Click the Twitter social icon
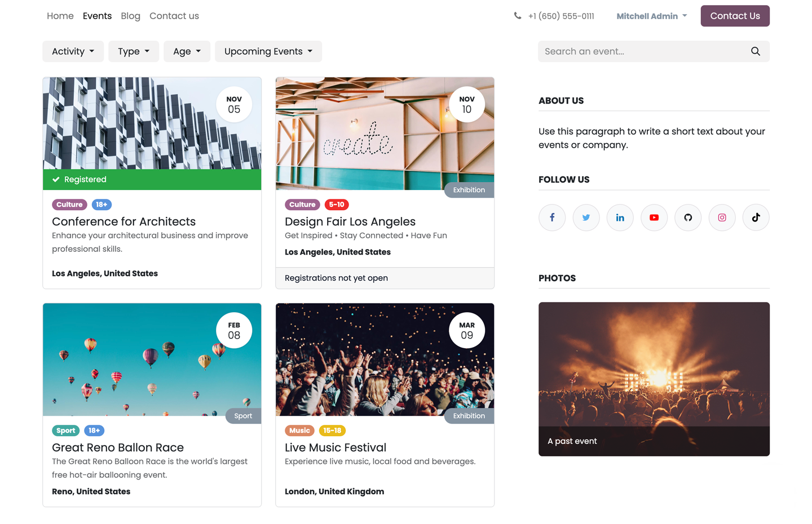812x524 pixels. coord(586,217)
